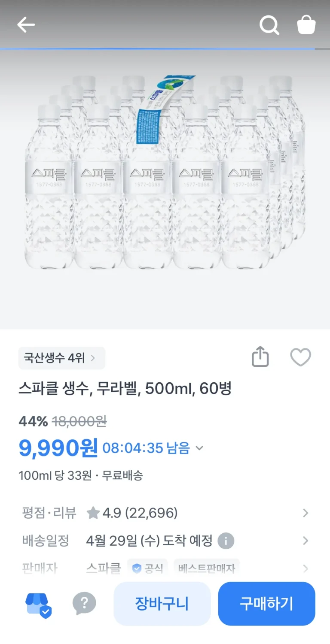
Task: Tap the 4.9 star rating reviews
Action: pos(132,513)
